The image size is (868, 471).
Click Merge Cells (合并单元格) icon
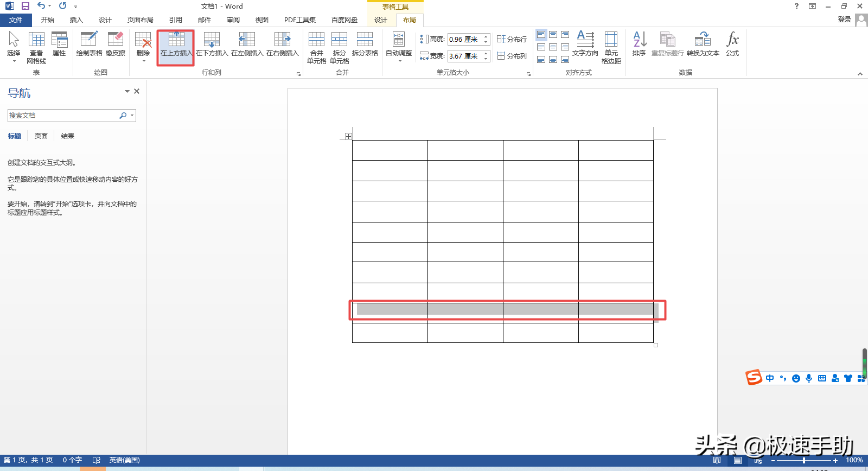tap(316, 47)
